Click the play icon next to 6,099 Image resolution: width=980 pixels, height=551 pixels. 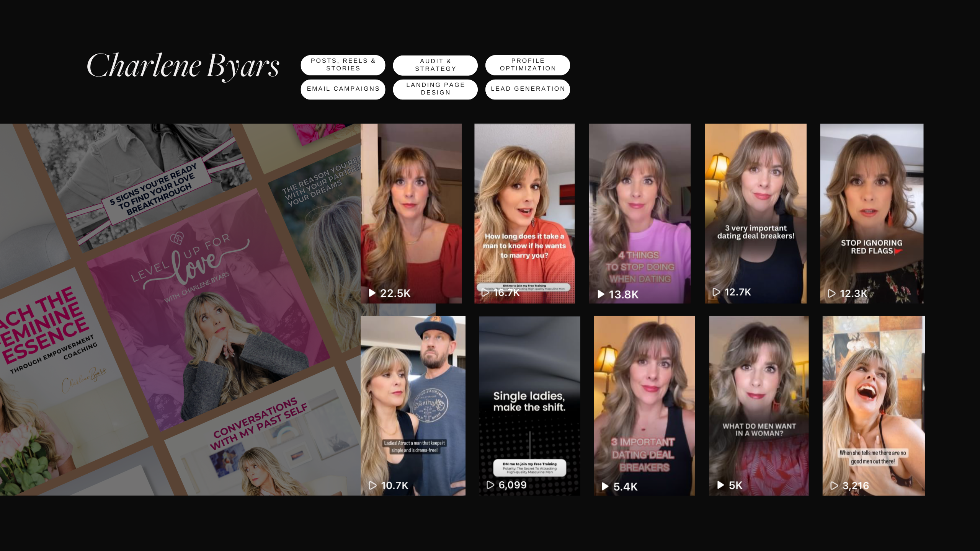(x=490, y=485)
